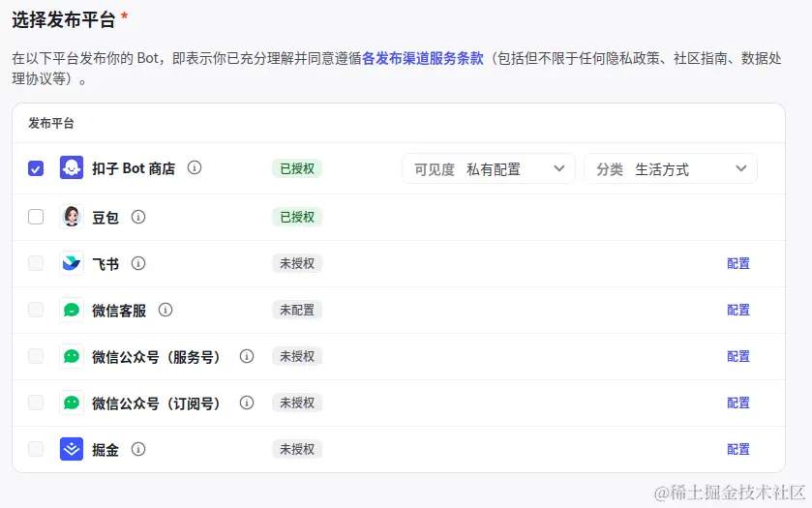The height and width of the screenshot is (508, 812).
Task: Check the 飞书 platform checkbox
Action: click(36, 263)
